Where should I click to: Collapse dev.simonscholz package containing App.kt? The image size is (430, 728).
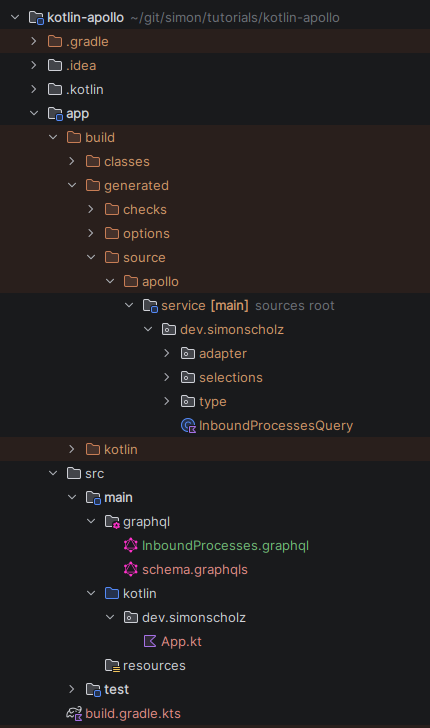point(110,618)
